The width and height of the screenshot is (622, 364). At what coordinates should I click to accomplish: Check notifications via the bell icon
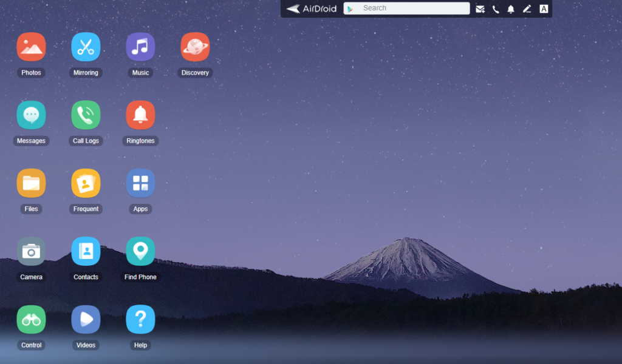(x=511, y=8)
